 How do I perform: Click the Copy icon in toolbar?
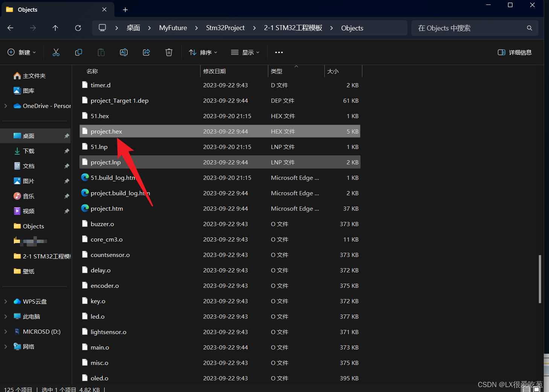pyautogui.click(x=79, y=52)
